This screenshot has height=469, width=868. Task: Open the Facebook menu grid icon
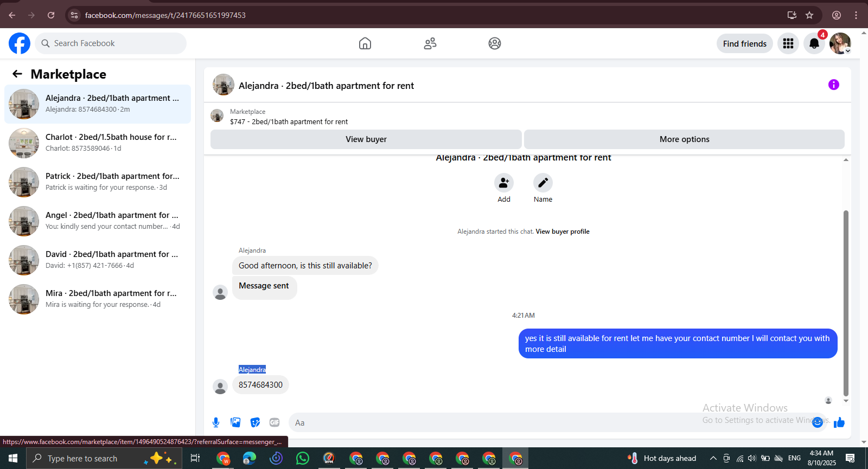pos(788,43)
